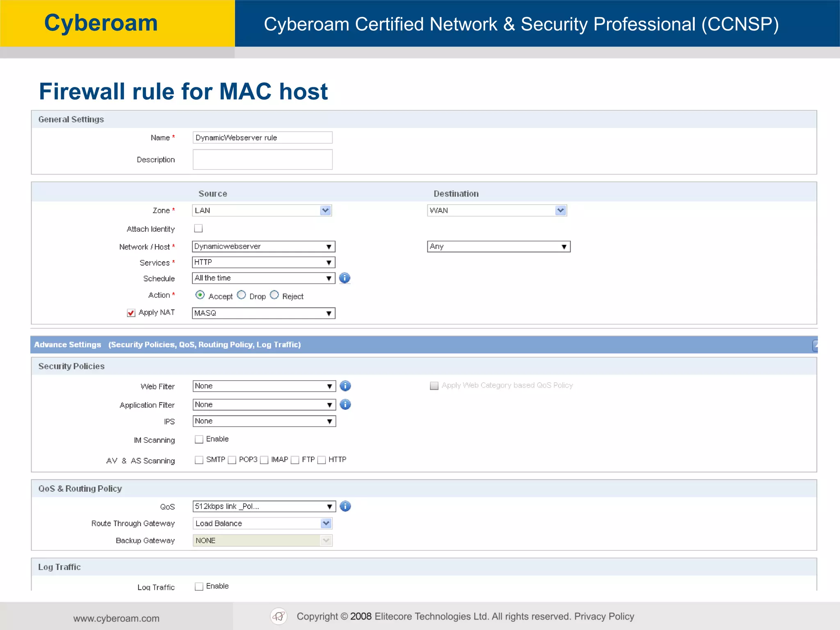The image size is (840, 630).
Task: Collapse the Advance Settings section
Action: 815,345
